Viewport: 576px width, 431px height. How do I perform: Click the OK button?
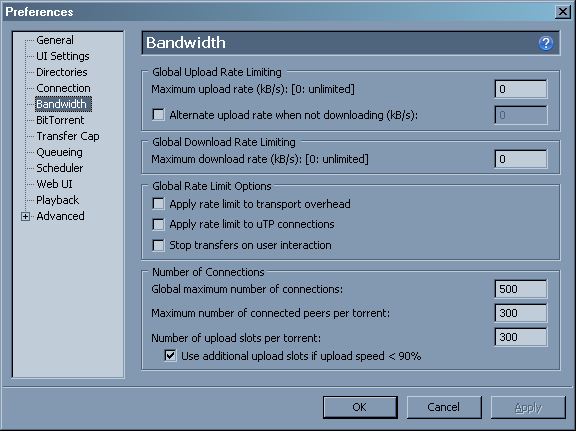(x=360, y=407)
